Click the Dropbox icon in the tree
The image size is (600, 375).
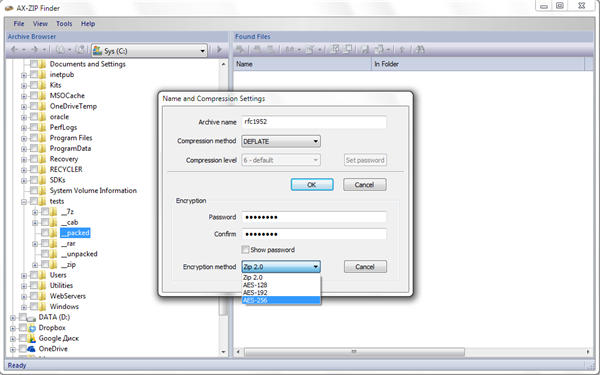click(x=33, y=328)
